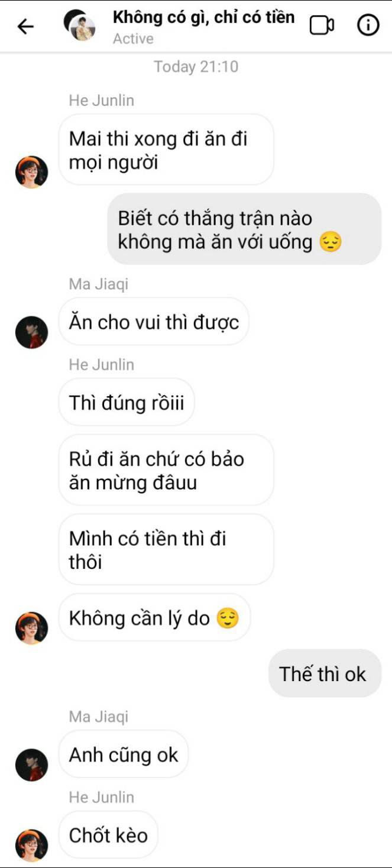Tap He Junlin's avatar beside 'Mai thi xong' message
This screenshot has width=392, height=868.
pos(31,172)
